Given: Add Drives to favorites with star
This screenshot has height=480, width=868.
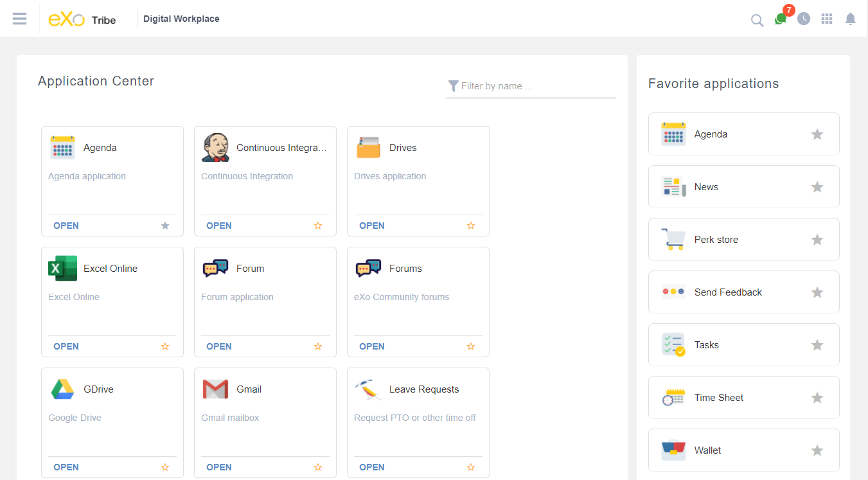Looking at the screenshot, I should point(471,226).
